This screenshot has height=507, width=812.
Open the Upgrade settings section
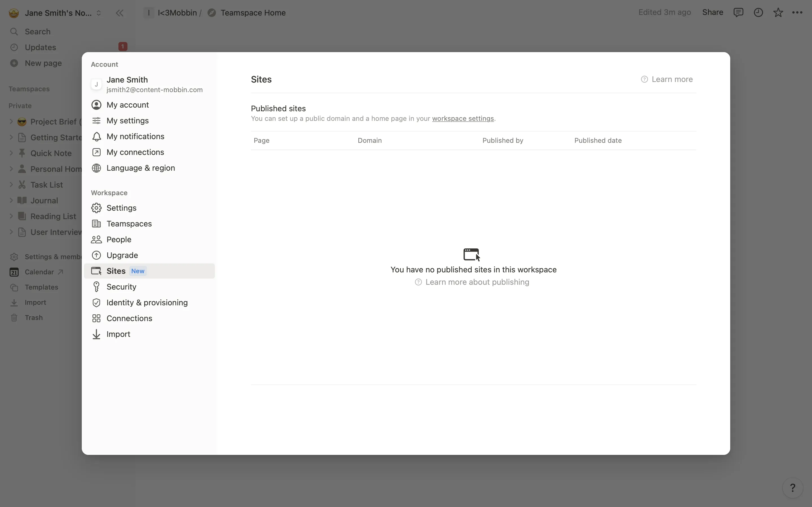[122, 255]
